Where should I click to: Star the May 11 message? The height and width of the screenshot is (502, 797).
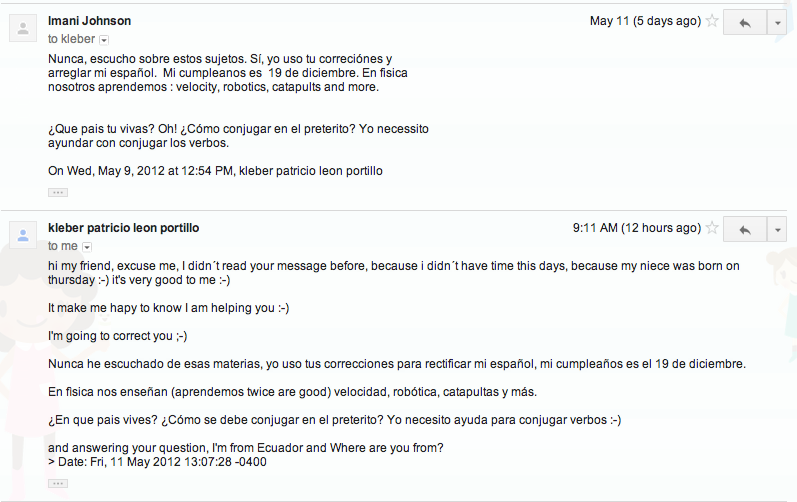click(712, 21)
